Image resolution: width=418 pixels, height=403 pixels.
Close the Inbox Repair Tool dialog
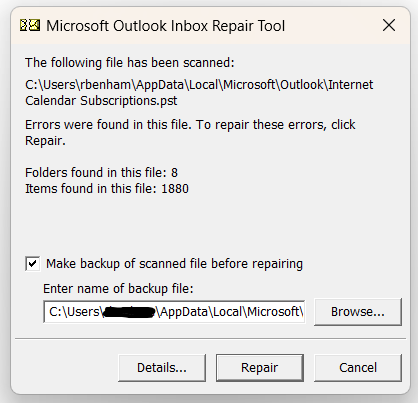389,25
